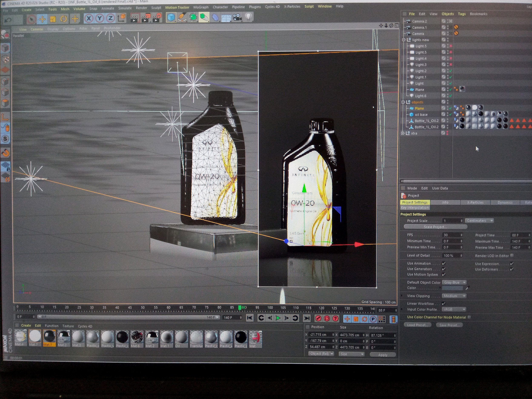
Task: Add a Camera object from toolbar
Action: [237, 17]
